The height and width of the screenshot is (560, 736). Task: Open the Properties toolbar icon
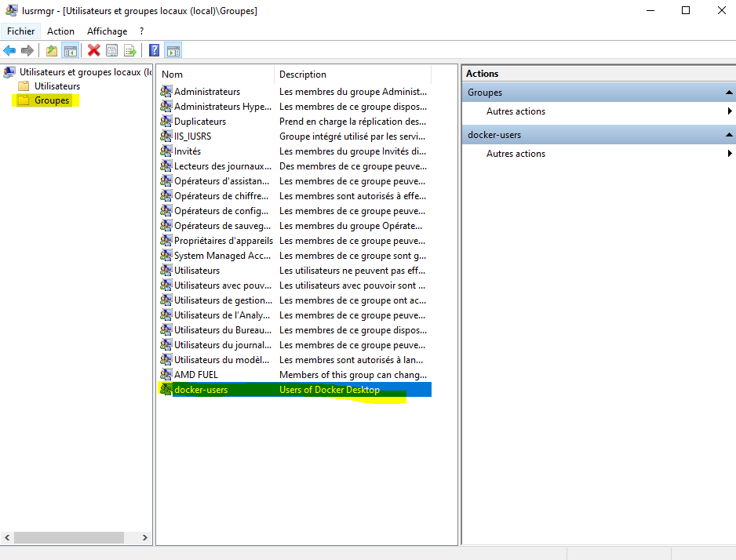(x=111, y=50)
